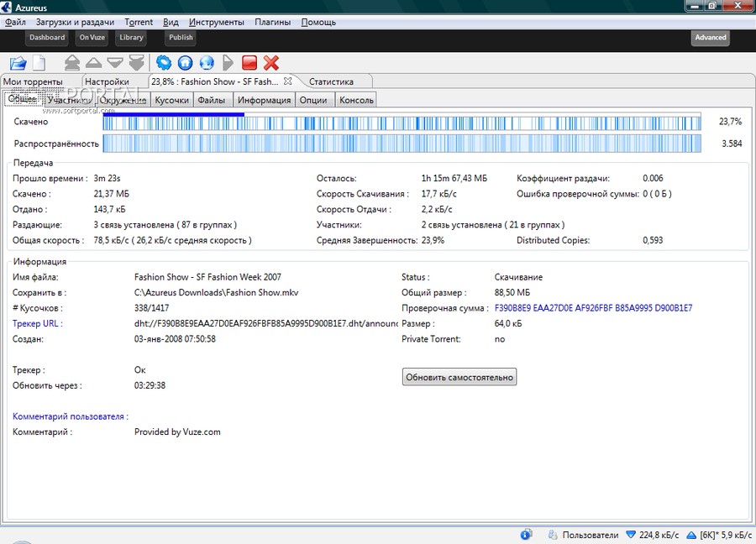Click the F390B8E9 checksum hash value

pyautogui.click(x=594, y=308)
